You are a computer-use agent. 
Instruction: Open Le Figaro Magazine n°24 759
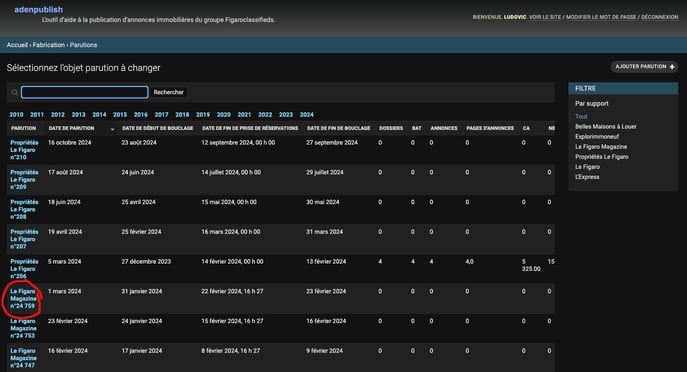(23, 299)
